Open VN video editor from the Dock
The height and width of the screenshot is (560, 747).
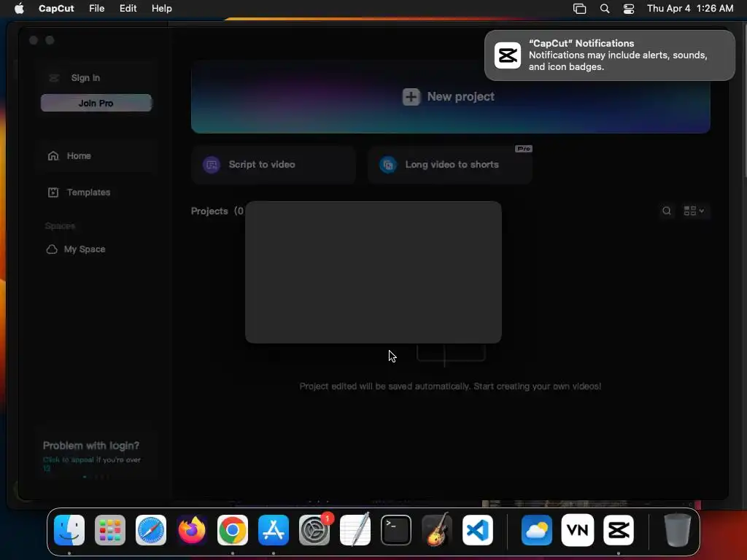[578, 530]
